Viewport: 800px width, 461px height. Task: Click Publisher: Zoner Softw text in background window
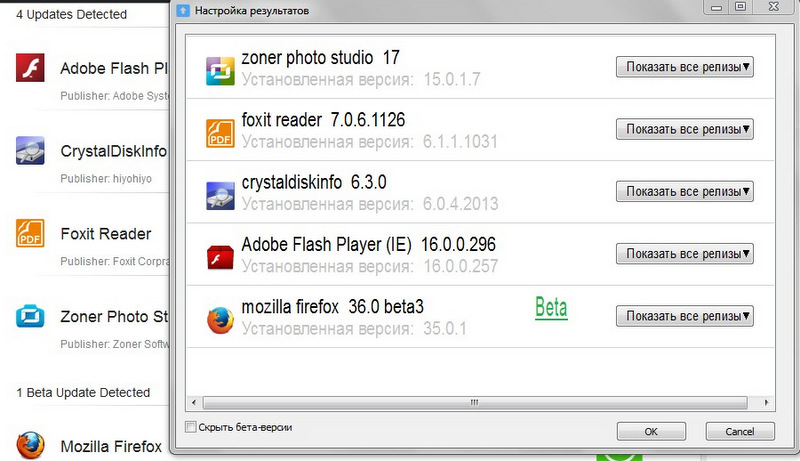[114, 344]
